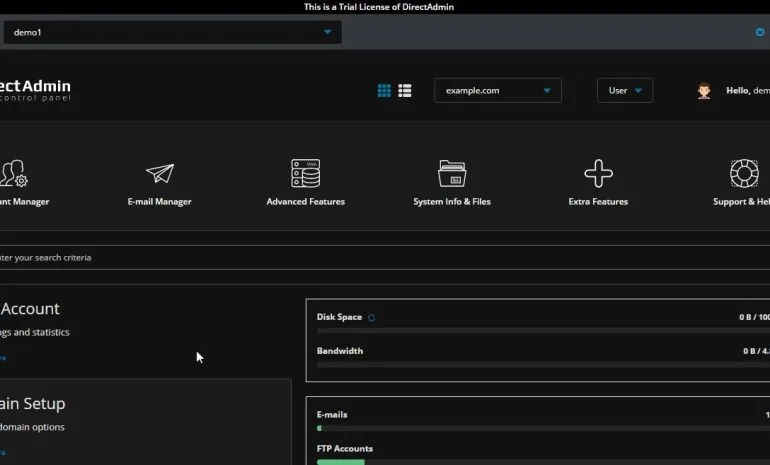
Task: Click the Hello greeting text
Action: click(747, 90)
